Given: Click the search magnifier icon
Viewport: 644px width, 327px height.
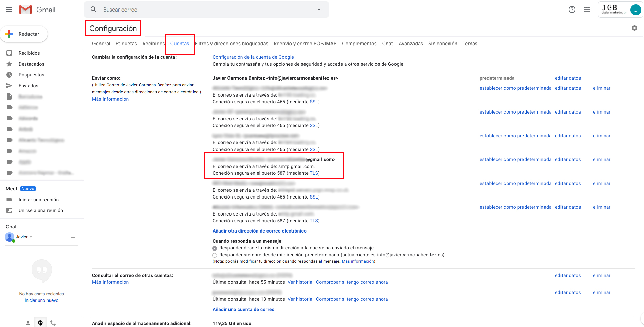Looking at the screenshot, I should [94, 10].
